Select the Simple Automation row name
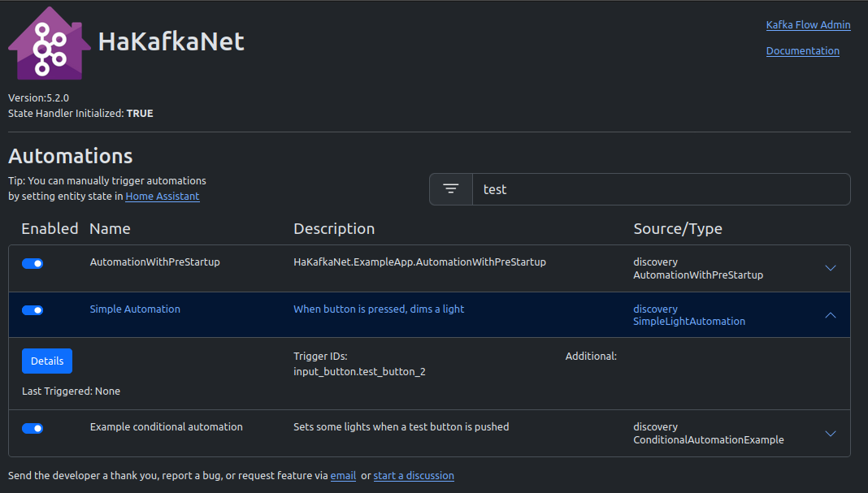This screenshot has width=868, height=493. tap(135, 309)
